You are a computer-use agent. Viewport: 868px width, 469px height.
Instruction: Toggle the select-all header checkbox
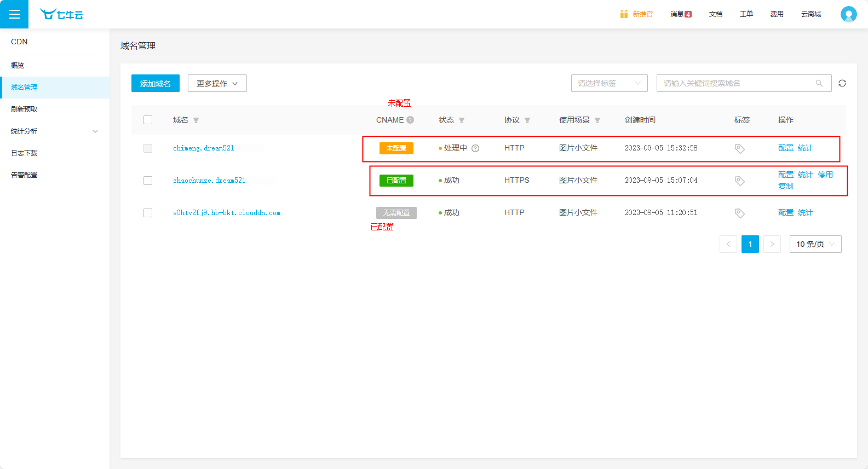pos(148,120)
